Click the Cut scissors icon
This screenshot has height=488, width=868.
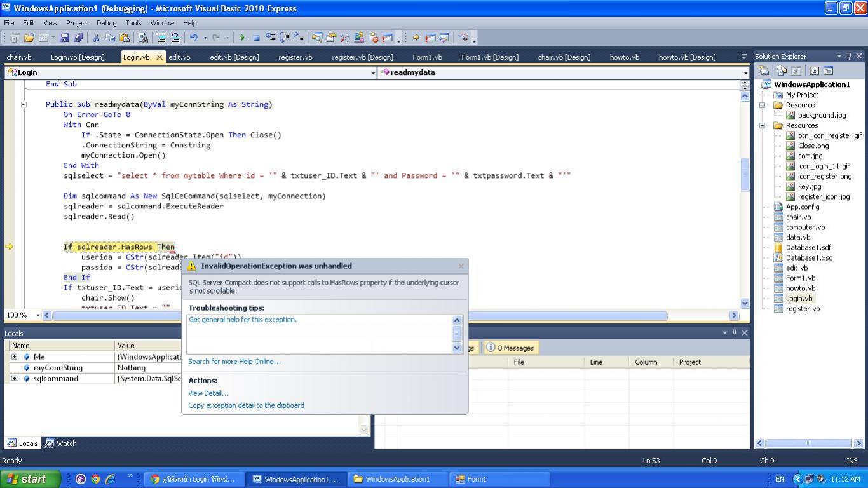96,38
